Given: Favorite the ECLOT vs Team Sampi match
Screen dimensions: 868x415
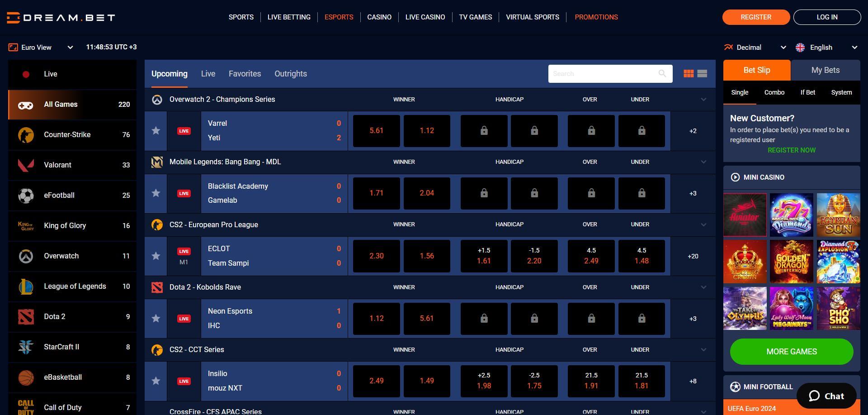Looking at the screenshot, I should [156, 256].
